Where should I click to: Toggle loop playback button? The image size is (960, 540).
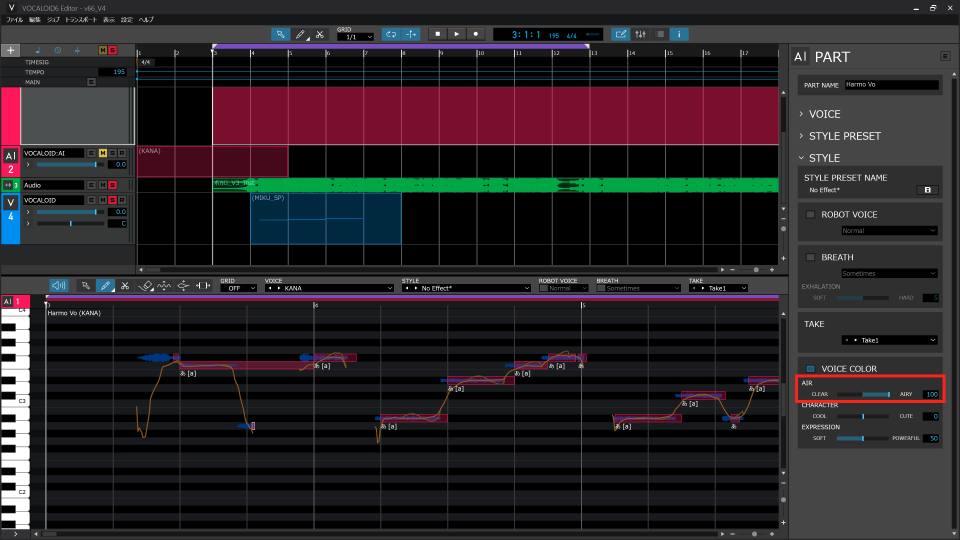click(391, 34)
